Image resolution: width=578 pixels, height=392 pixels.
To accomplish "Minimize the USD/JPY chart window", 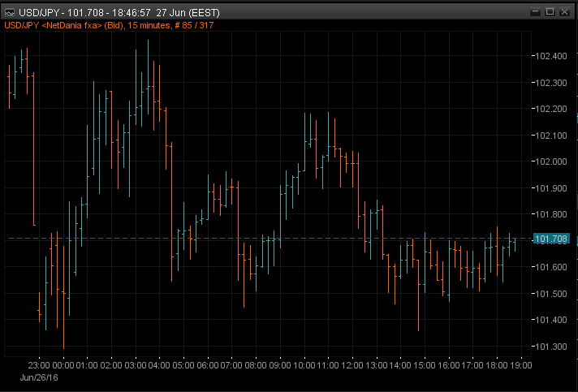I will pos(535,12).
